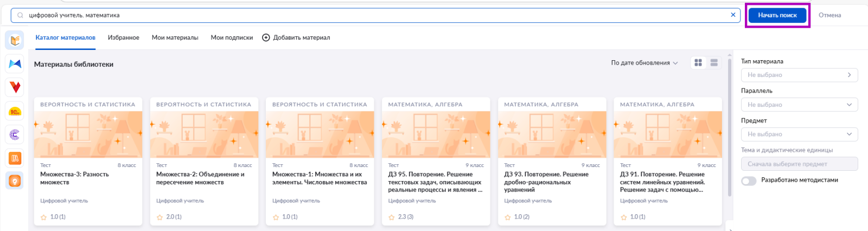Click star rating on Множества-2 card

click(x=159, y=217)
